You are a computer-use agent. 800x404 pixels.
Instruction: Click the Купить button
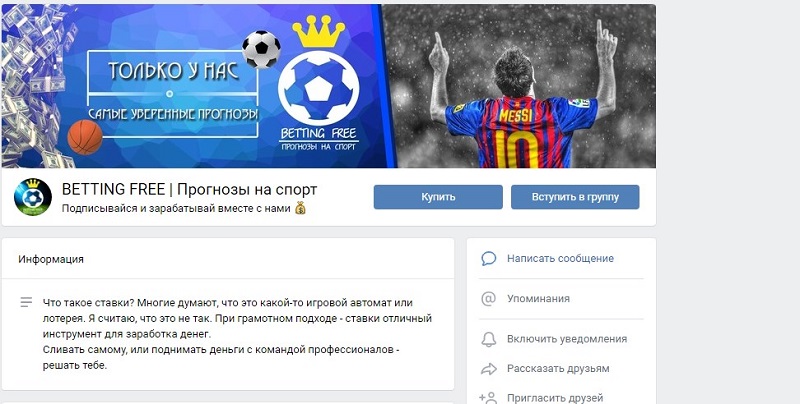(438, 197)
